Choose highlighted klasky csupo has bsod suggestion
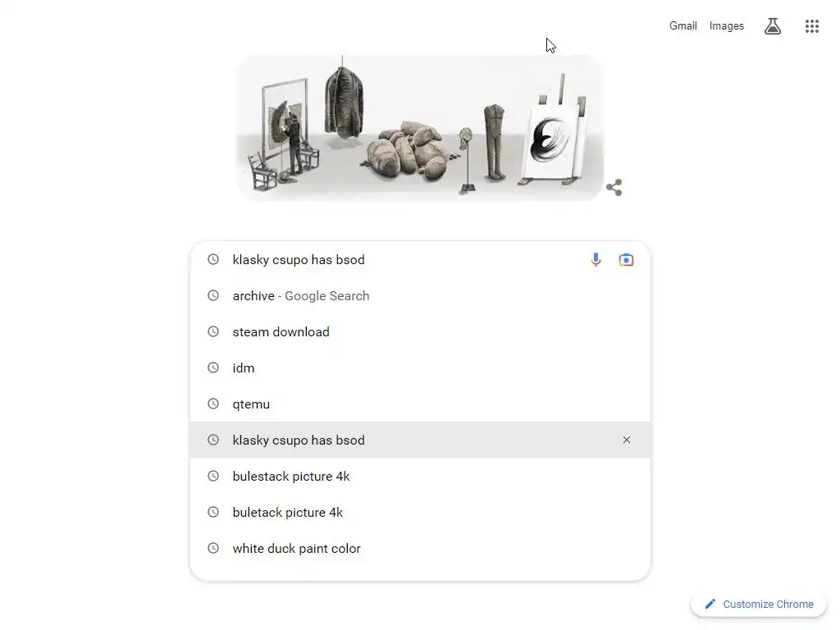Screen dimensions: 840x630 (421, 440)
